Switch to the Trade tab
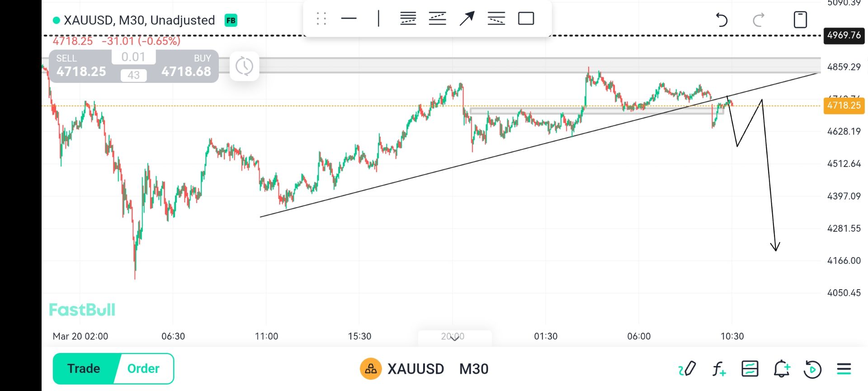 84,369
